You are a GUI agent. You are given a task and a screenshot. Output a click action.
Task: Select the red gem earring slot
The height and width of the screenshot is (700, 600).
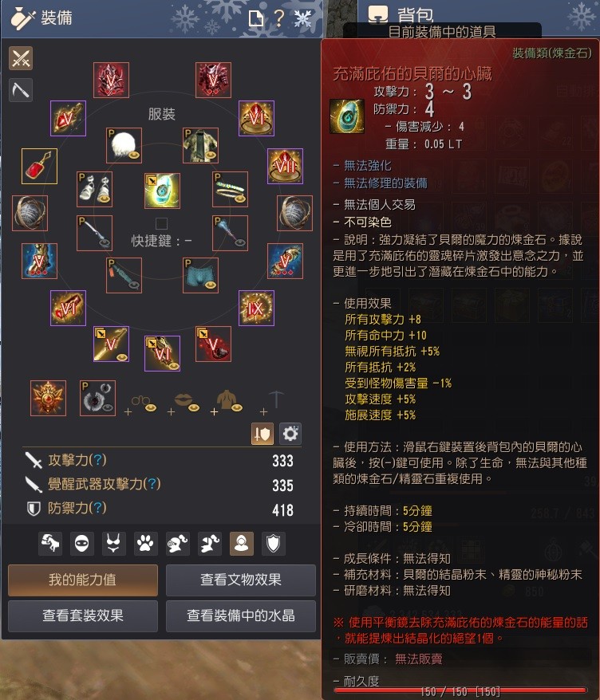(x=39, y=166)
